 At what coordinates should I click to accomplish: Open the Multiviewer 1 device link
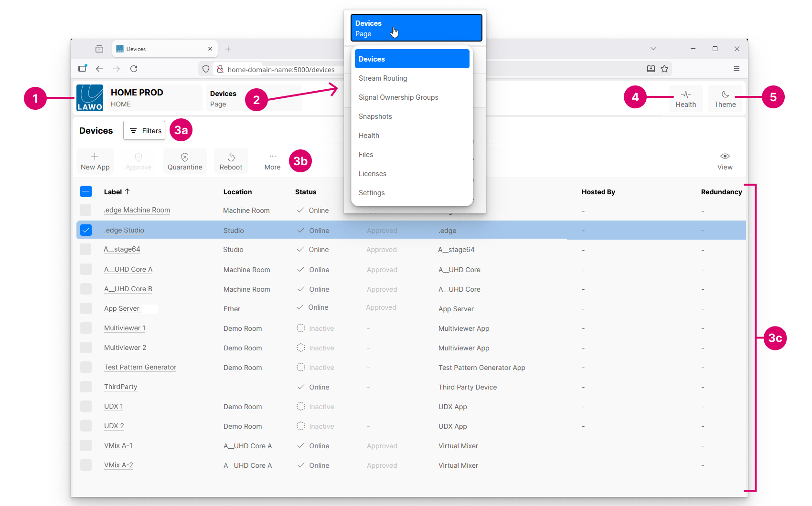(x=125, y=328)
